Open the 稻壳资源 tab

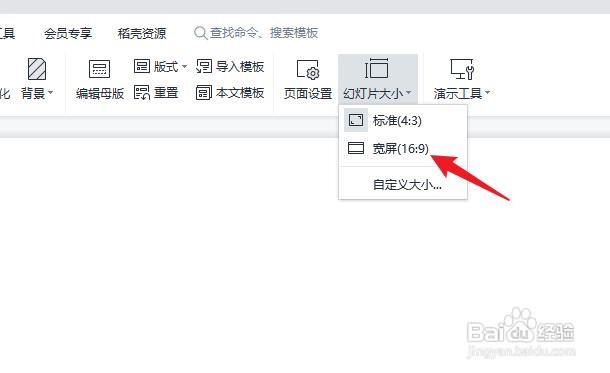tap(142, 33)
